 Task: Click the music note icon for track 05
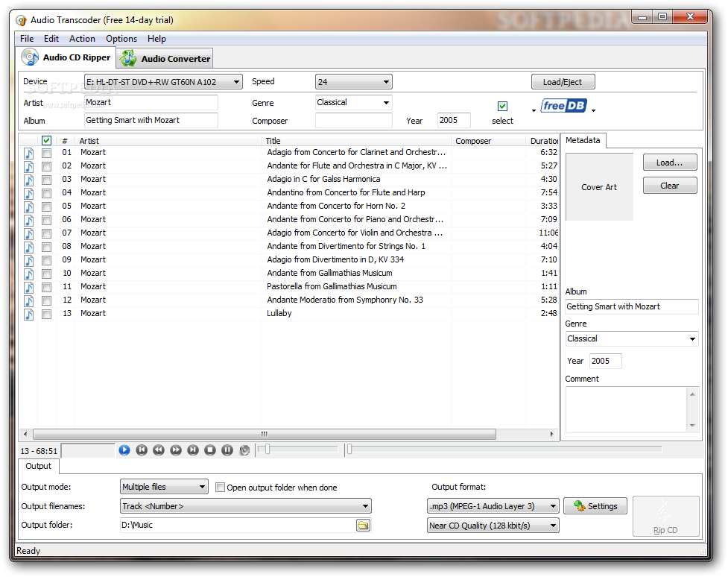click(29, 206)
